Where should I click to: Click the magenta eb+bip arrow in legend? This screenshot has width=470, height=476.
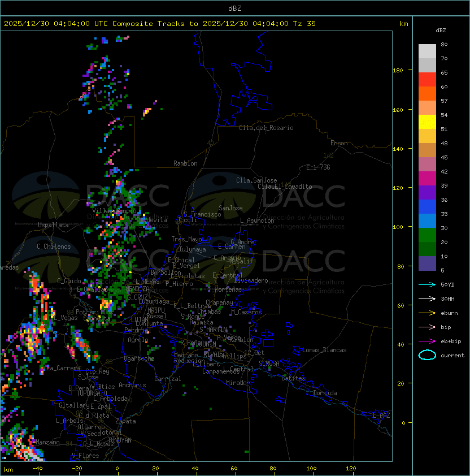click(427, 341)
